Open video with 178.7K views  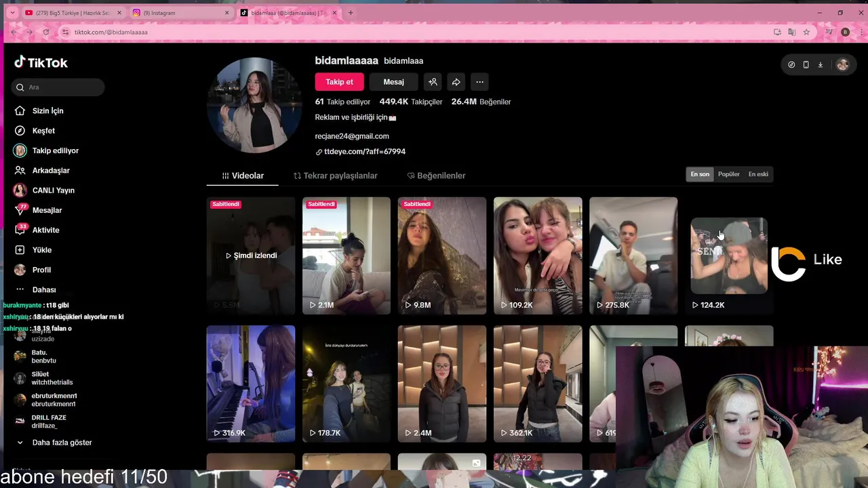tap(347, 384)
